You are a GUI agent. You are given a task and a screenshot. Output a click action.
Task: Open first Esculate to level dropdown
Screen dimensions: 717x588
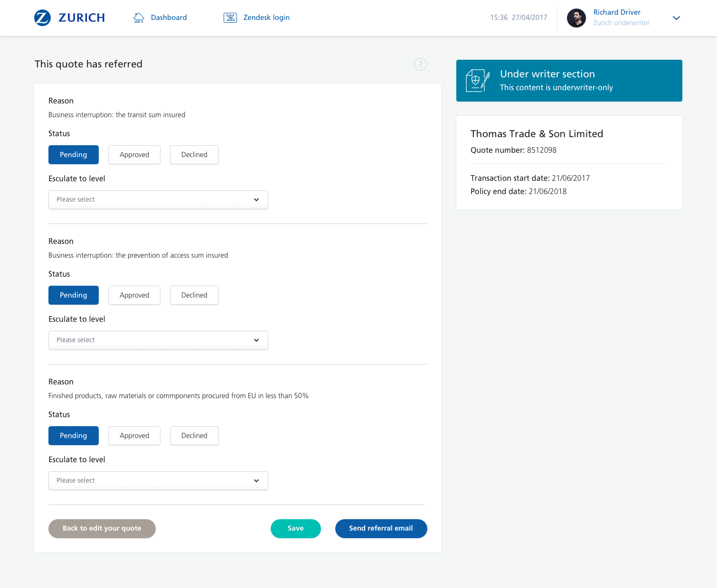coord(158,200)
